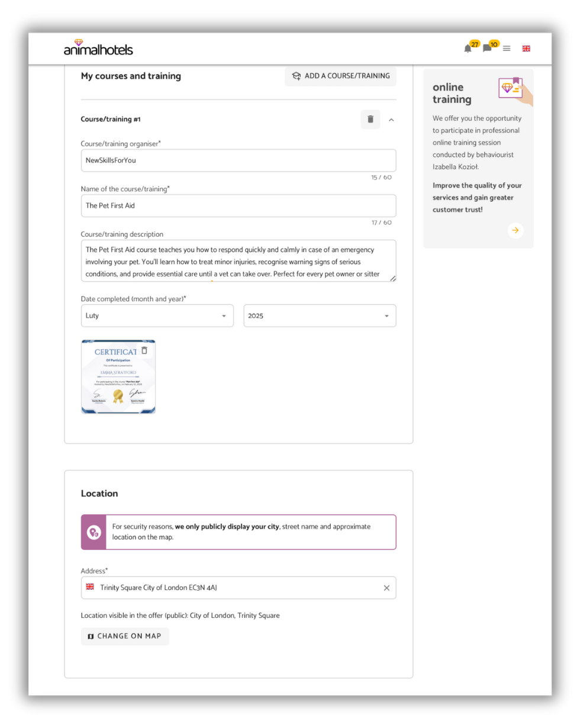580x728 pixels.
Task: Open the month dropdown showing Luty
Action: 157,316
